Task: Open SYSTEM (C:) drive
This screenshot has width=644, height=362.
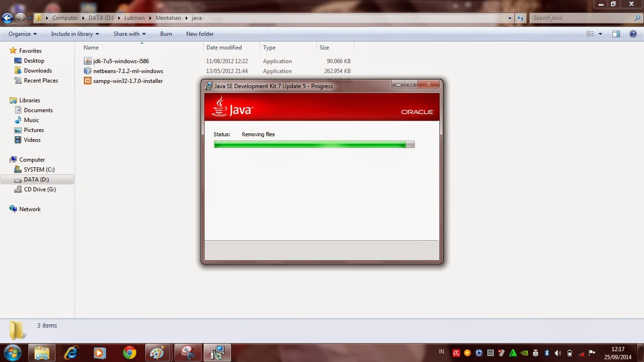Action: coord(39,170)
